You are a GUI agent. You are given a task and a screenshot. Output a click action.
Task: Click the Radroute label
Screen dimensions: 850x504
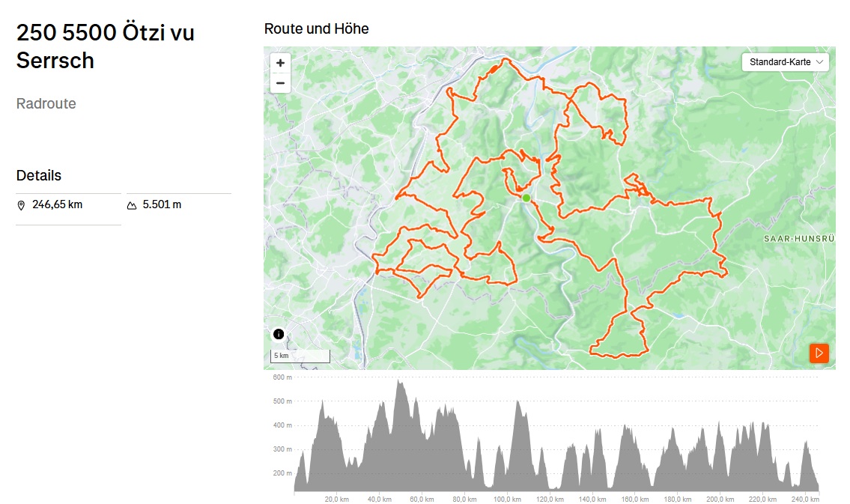click(46, 103)
